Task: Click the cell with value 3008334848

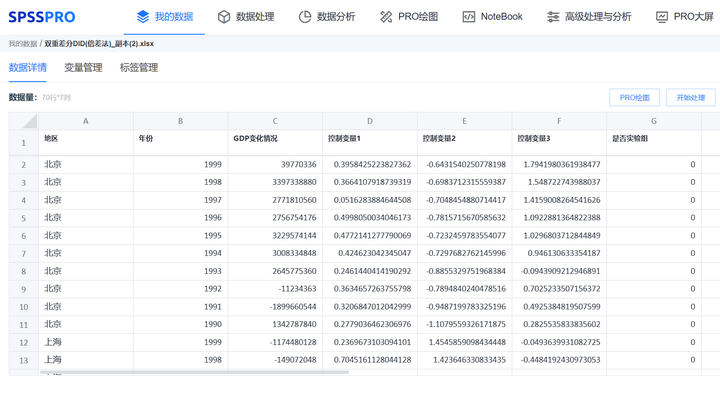Action: click(275, 253)
